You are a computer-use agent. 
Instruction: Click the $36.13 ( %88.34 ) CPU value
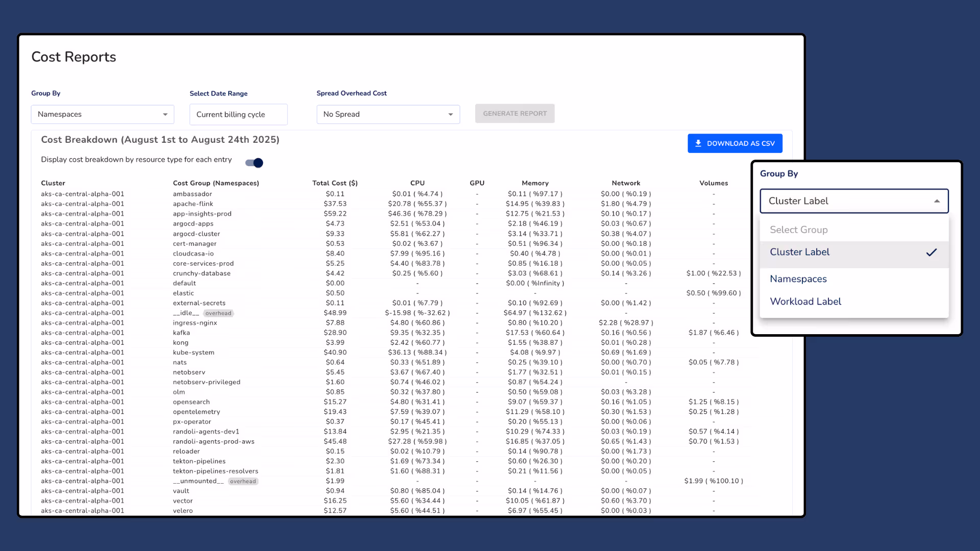(x=418, y=353)
